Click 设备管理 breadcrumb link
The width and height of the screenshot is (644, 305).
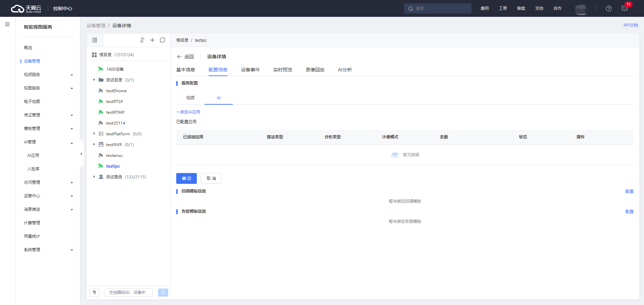point(96,26)
